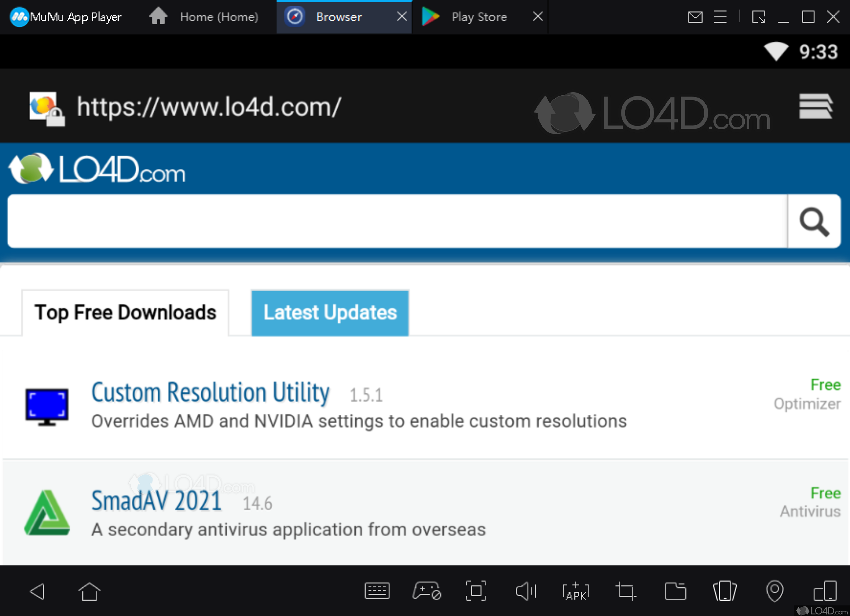850x616 pixels.
Task: Open the keyboard mapping icon
Action: click(x=377, y=591)
